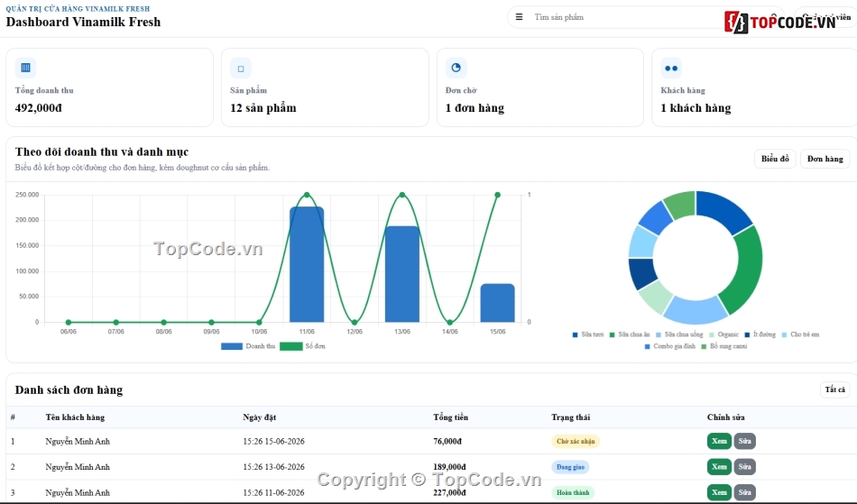Click Xem for the 76,000đ order
Screen dimensions: 857x504
pos(719,441)
